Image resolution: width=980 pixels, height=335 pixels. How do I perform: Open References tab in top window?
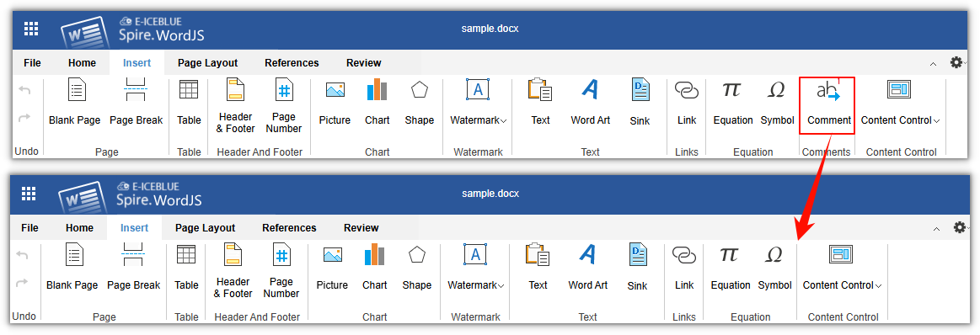(292, 63)
